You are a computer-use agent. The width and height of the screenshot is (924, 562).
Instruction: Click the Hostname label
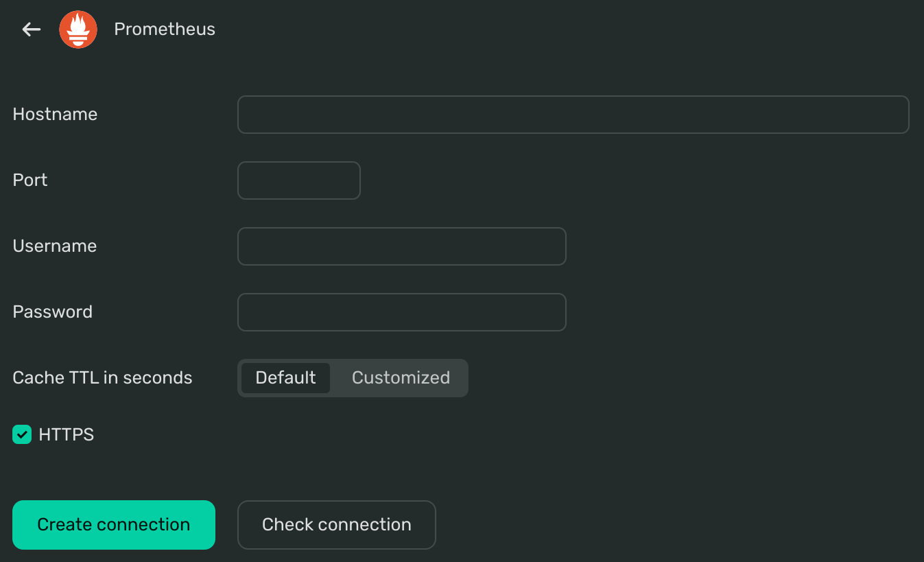[55, 115]
